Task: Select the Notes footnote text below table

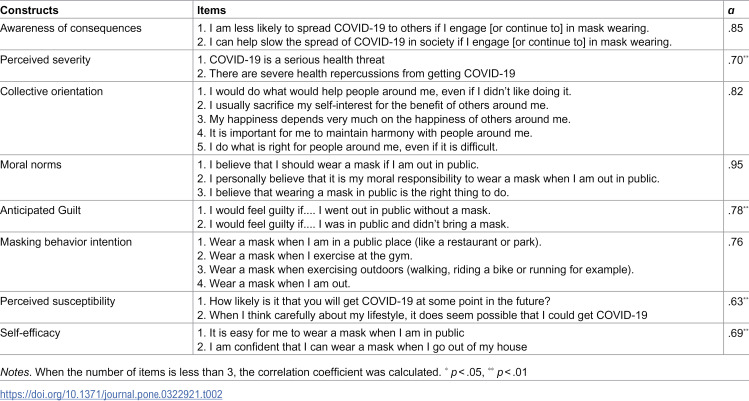Action: pyautogui.click(x=264, y=372)
